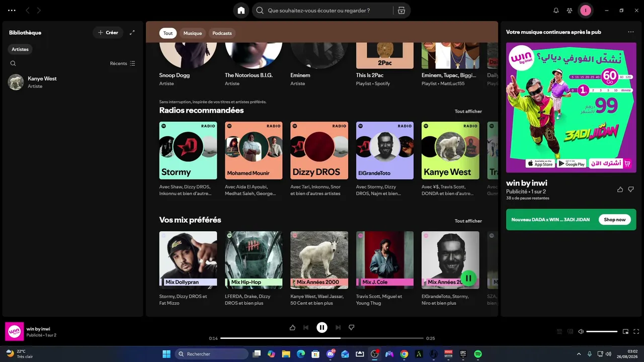This screenshot has height=362, width=644.
Task: Navigate back with the left arrow
Action: click(x=28, y=11)
